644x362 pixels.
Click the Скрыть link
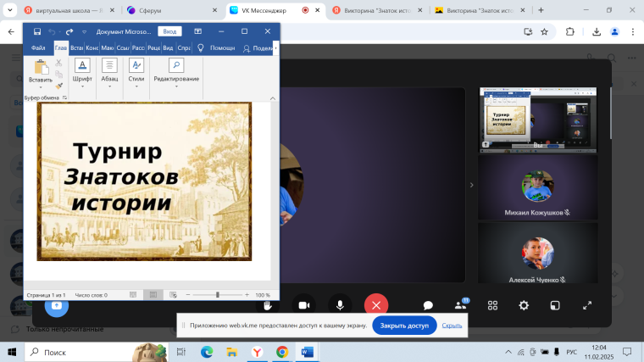(452, 326)
